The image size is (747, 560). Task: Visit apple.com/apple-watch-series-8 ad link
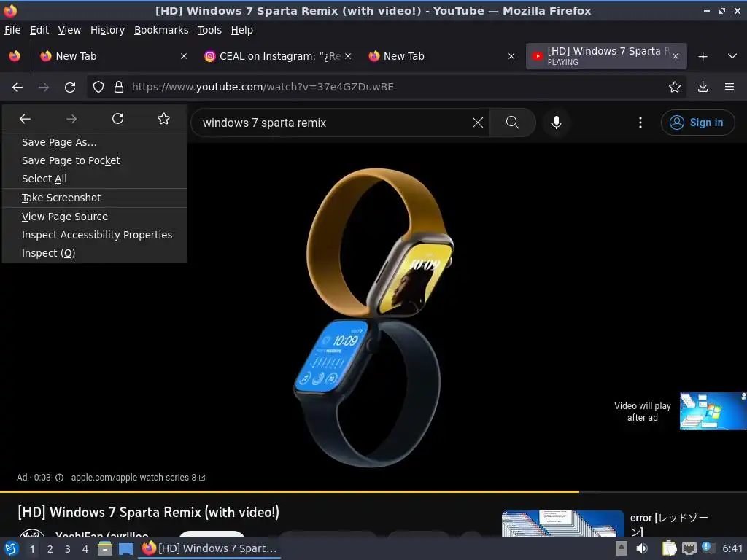click(138, 478)
